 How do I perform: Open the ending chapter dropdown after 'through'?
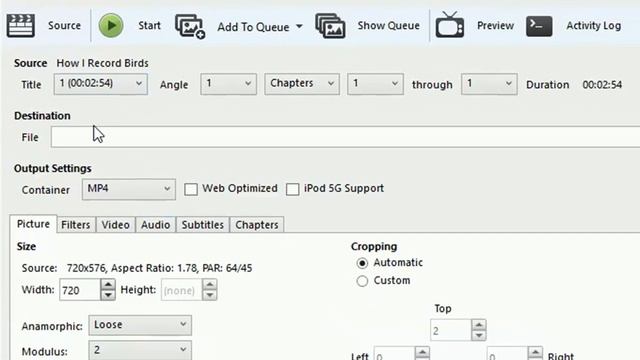pos(489,84)
